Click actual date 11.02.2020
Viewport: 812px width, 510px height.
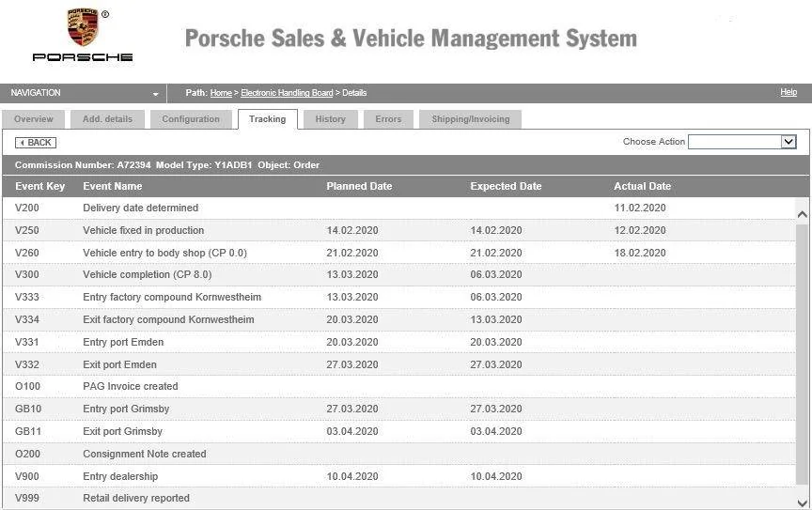pyautogui.click(x=640, y=208)
